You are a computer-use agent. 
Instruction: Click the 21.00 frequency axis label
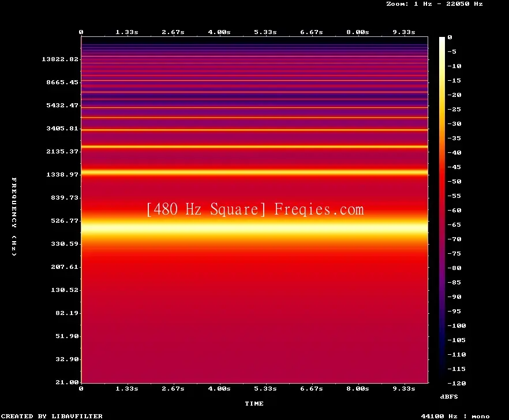(x=67, y=382)
